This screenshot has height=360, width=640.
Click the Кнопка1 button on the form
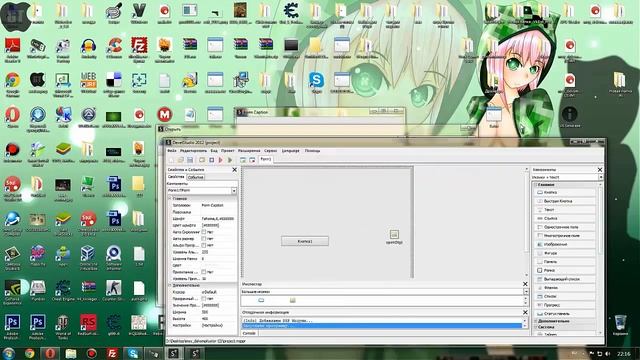click(305, 241)
